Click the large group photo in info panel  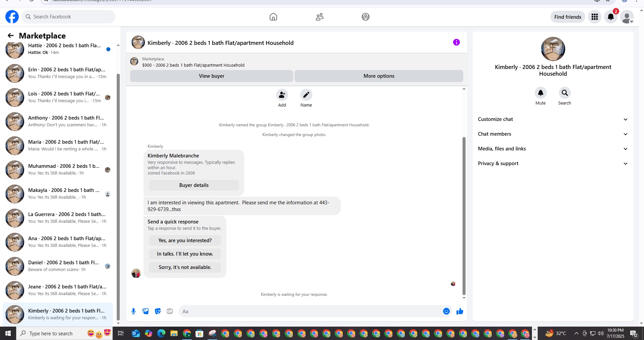[x=553, y=49]
